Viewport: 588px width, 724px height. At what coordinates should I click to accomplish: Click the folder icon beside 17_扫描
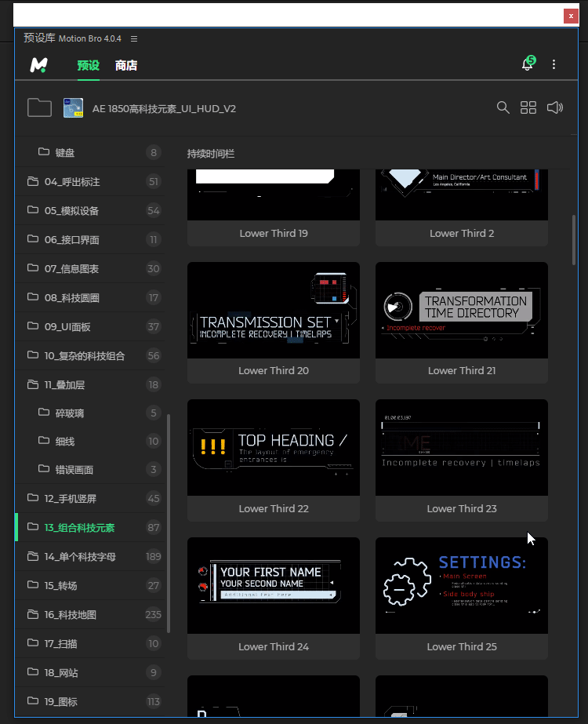(x=33, y=642)
